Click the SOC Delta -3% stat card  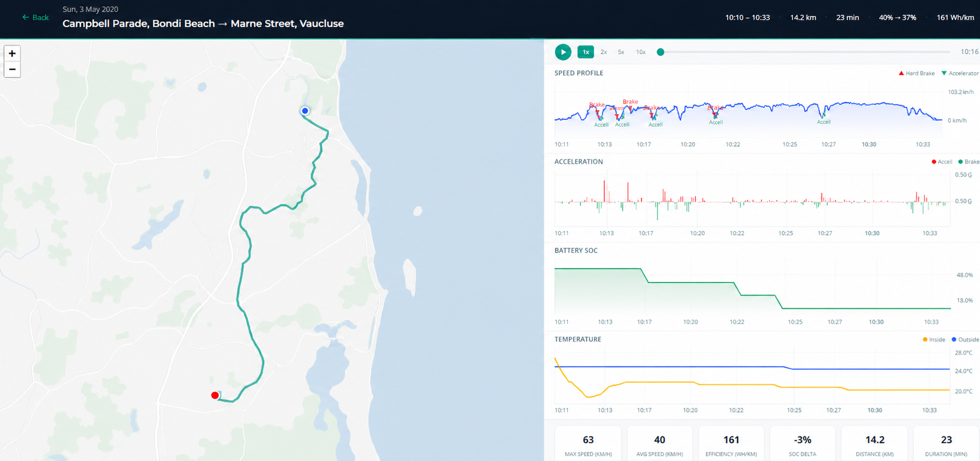[x=803, y=444]
